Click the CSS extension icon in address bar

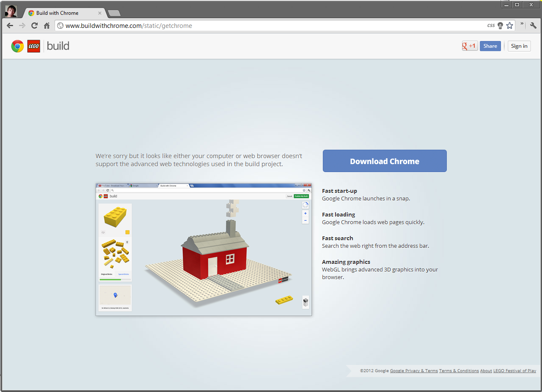(491, 26)
